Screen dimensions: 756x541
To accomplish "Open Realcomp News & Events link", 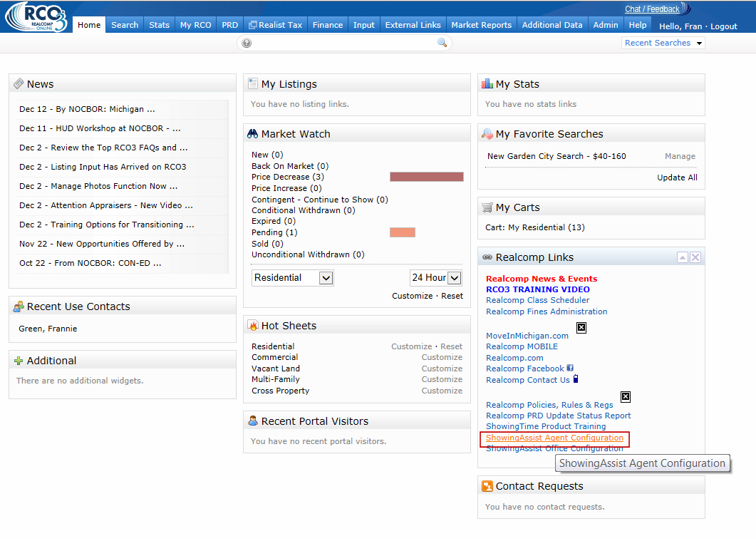I will pyautogui.click(x=542, y=279).
